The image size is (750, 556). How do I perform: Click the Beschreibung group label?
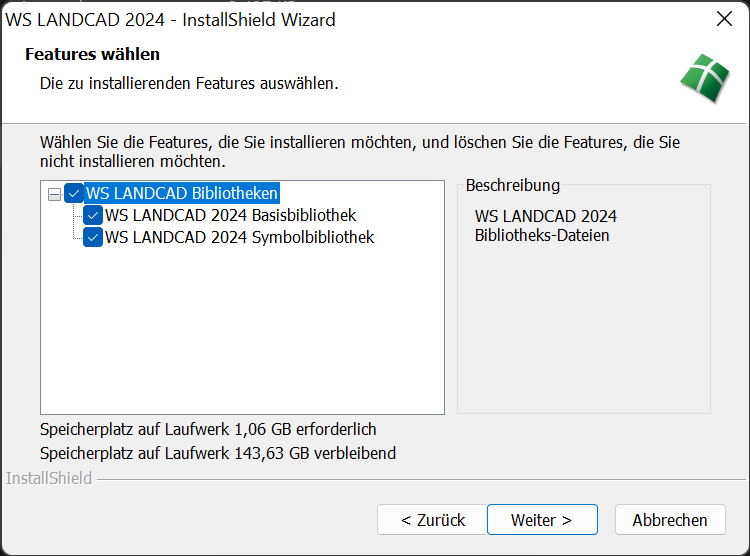[512, 186]
